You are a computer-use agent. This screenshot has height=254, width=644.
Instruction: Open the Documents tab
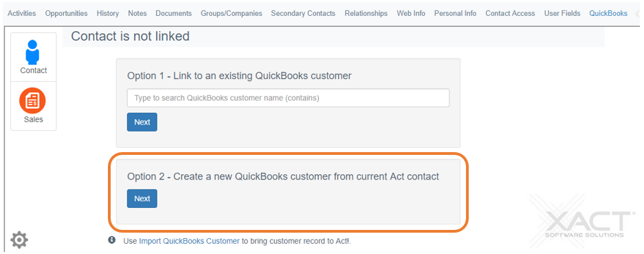point(173,13)
